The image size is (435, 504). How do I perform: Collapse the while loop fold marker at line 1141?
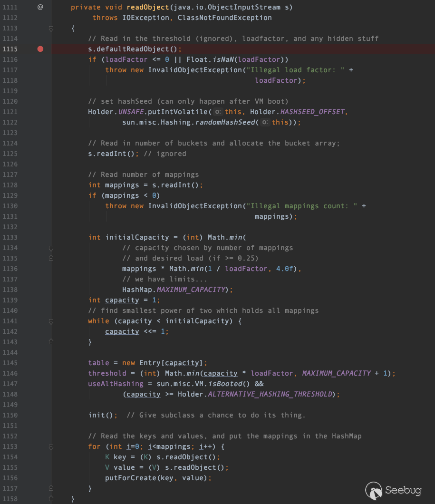(51, 321)
